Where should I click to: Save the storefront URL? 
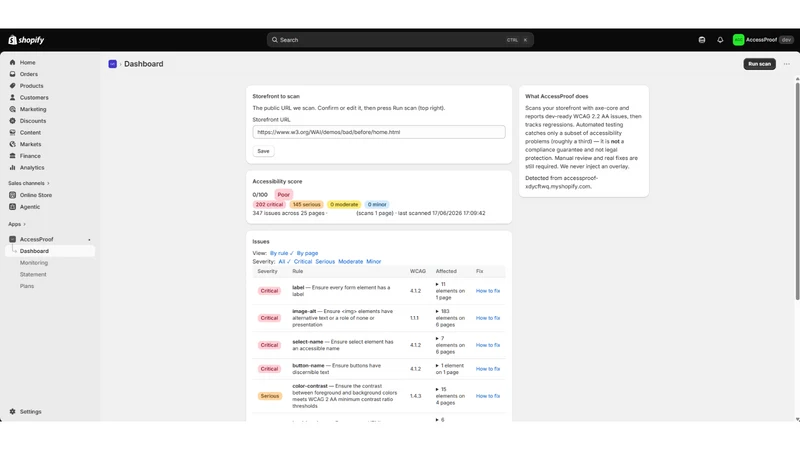tap(263, 151)
